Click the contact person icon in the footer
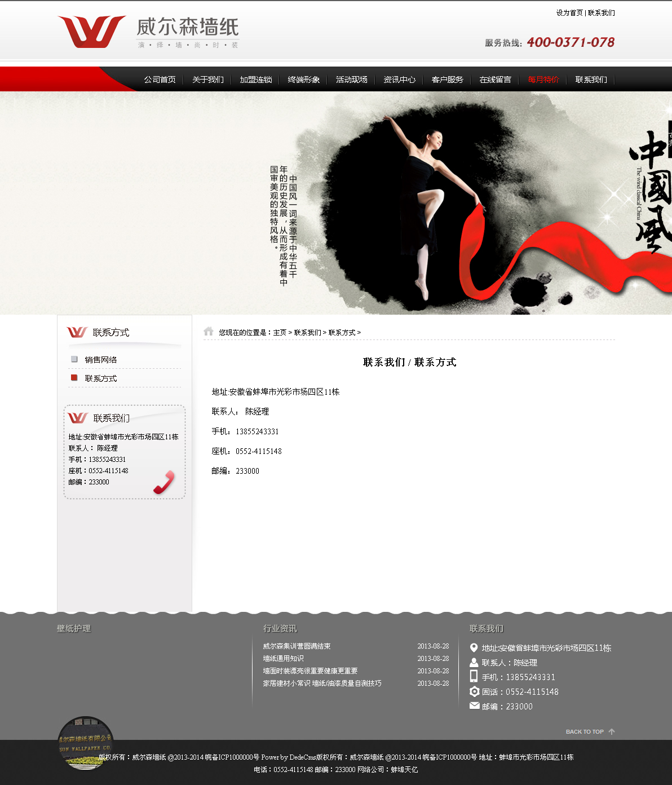This screenshot has height=785, width=672. pyautogui.click(x=474, y=663)
